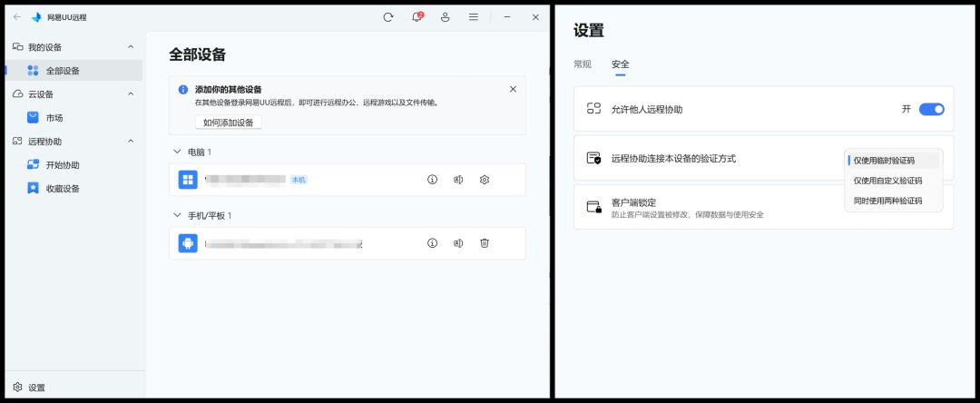The image size is (980, 403).
Task: Switch to the 安全 settings tab
Action: pos(620,64)
